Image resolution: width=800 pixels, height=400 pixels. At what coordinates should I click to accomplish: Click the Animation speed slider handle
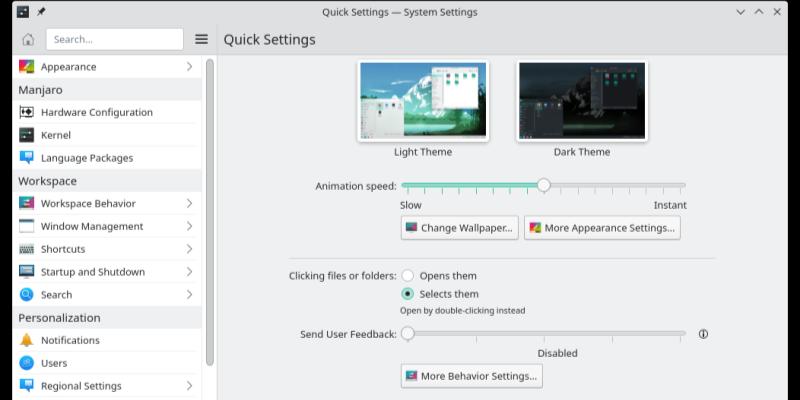[543, 185]
